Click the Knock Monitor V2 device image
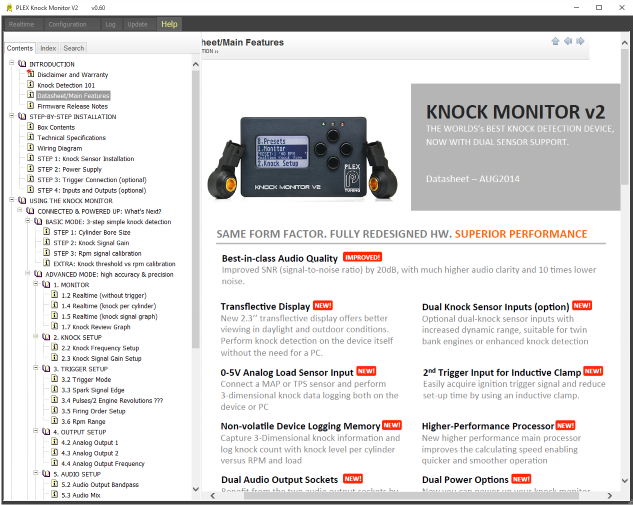 [x=302, y=158]
